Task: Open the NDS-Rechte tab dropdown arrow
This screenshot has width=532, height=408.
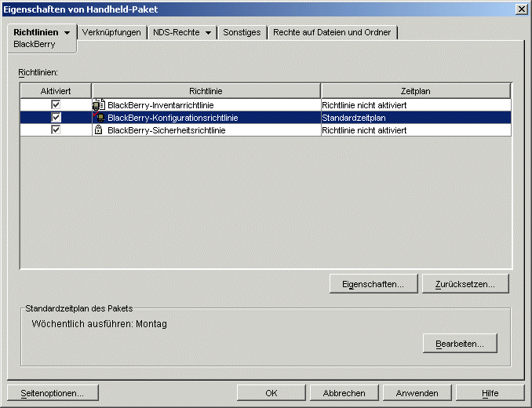Action: tap(208, 33)
